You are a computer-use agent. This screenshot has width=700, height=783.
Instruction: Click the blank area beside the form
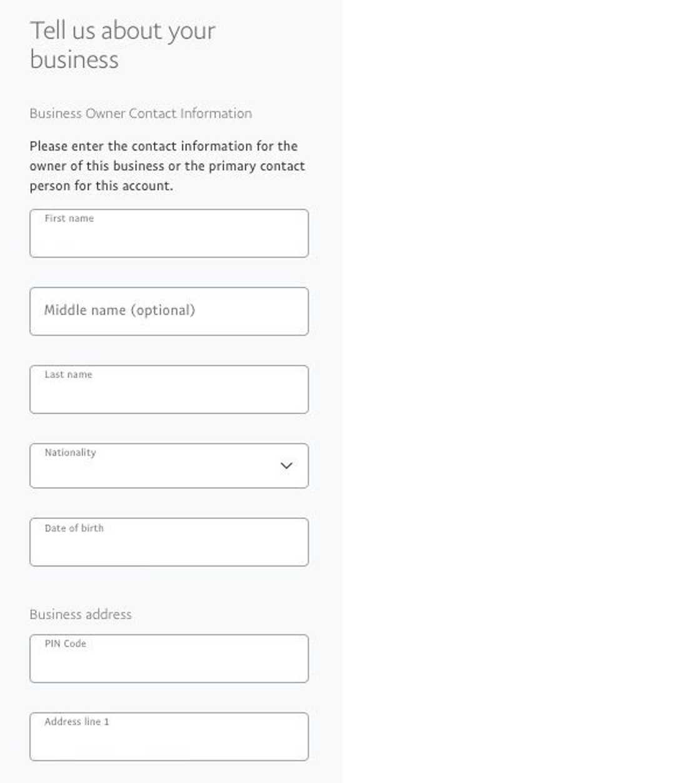coord(519,375)
